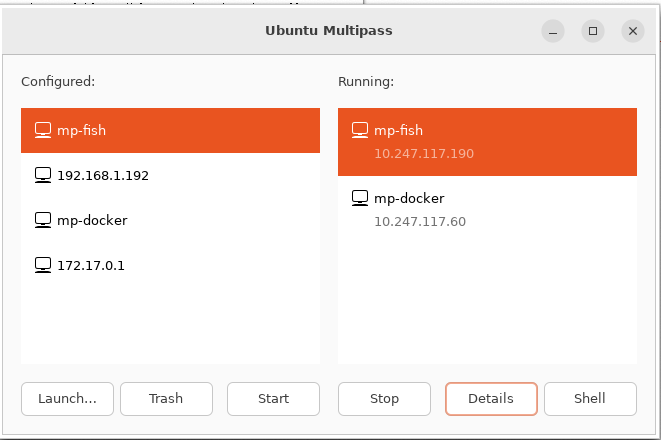This screenshot has width=661, height=440.
Task: Select the 172.17.0.1 entry
Action: (170, 266)
